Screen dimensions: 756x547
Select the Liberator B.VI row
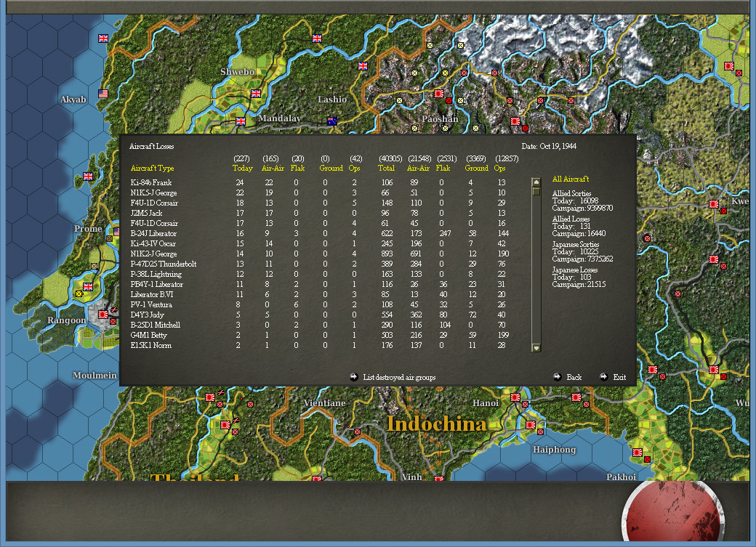click(318, 294)
